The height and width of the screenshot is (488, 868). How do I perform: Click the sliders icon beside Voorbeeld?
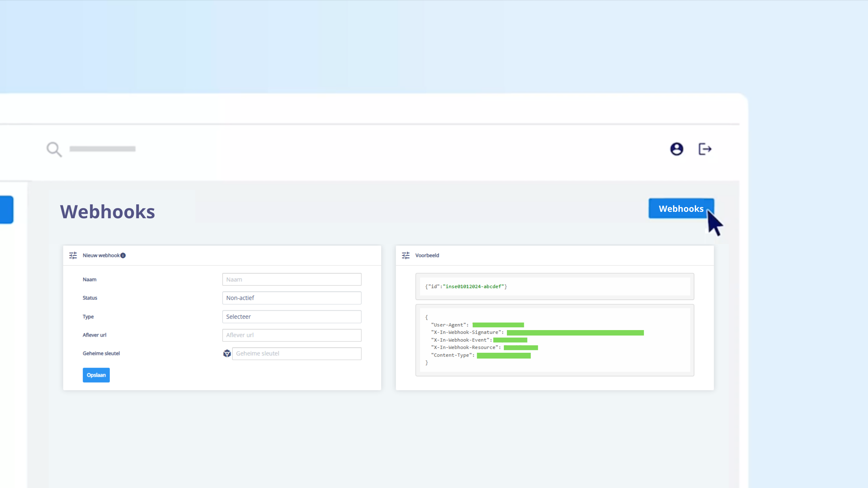406,255
